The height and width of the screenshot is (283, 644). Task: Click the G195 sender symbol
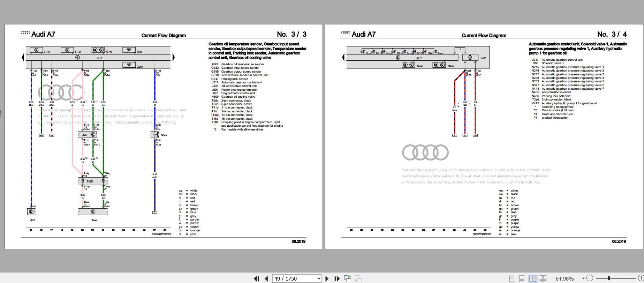(x=67, y=50)
